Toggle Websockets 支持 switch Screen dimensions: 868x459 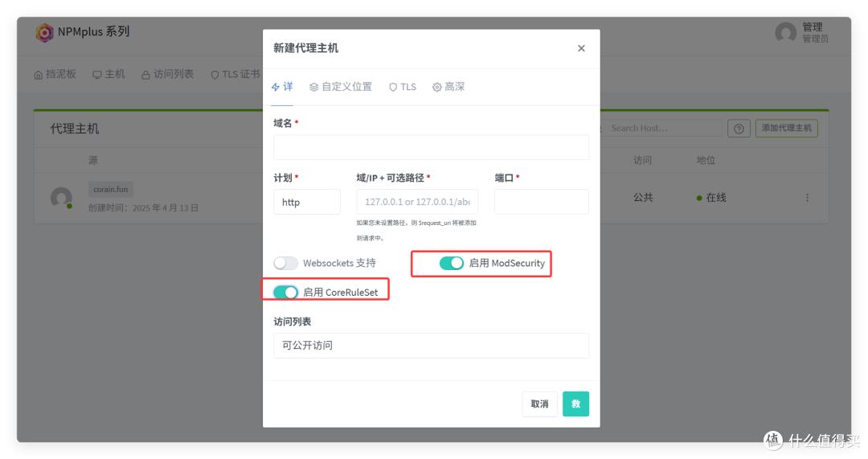pyautogui.click(x=285, y=263)
